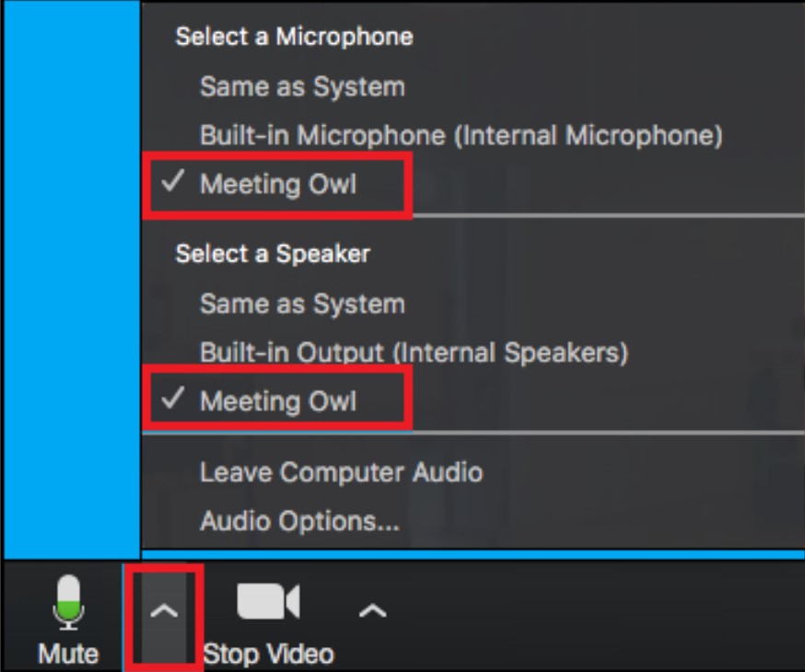Click the Mute text label

coord(68,654)
